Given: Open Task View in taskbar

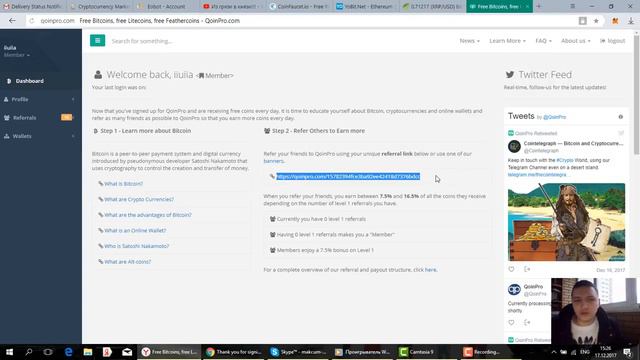Looking at the screenshot, I should pos(48,352).
